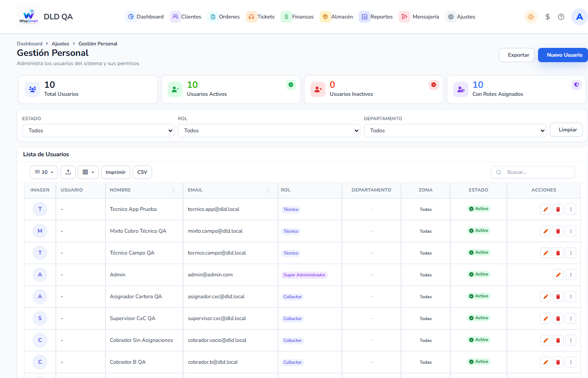Open the Dashboard menu

point(145,17)
